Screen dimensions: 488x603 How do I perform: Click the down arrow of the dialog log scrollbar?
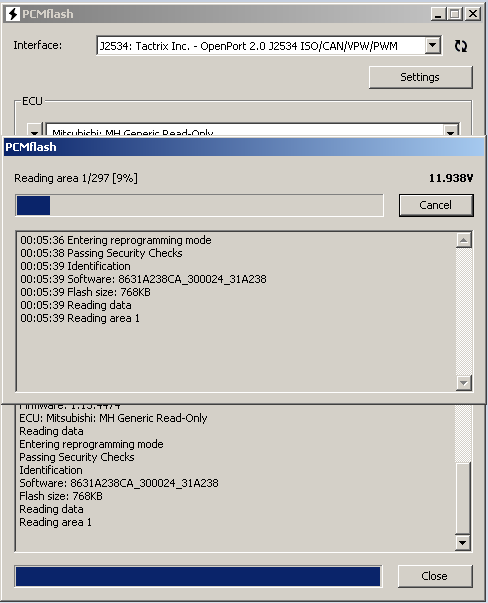(464, 383)
